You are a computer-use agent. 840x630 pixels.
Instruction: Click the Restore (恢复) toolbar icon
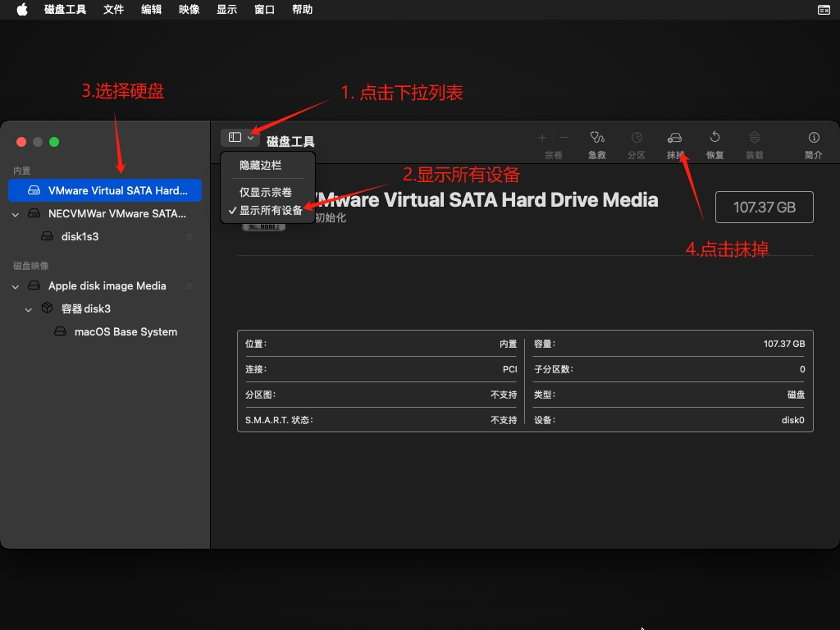pos(714,137)
